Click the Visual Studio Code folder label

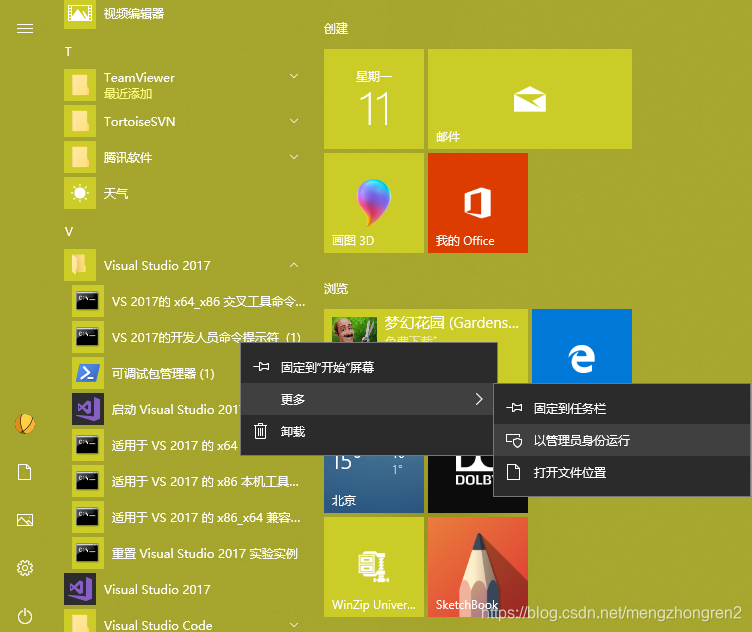(158, 625)
